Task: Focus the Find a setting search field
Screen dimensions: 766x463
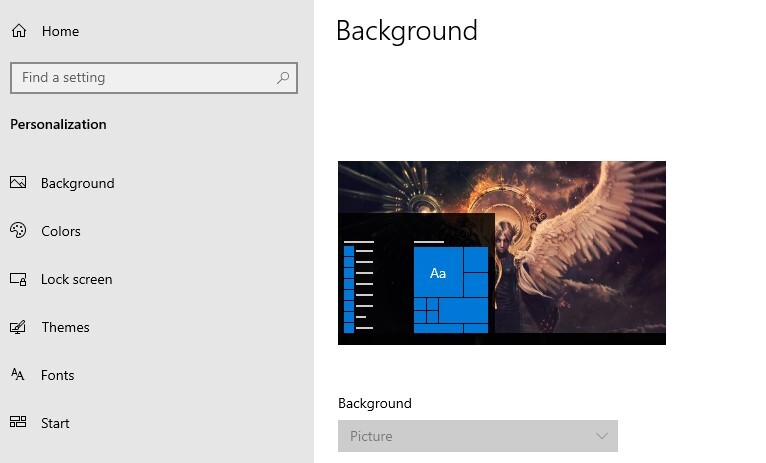Action: point(145,77)
